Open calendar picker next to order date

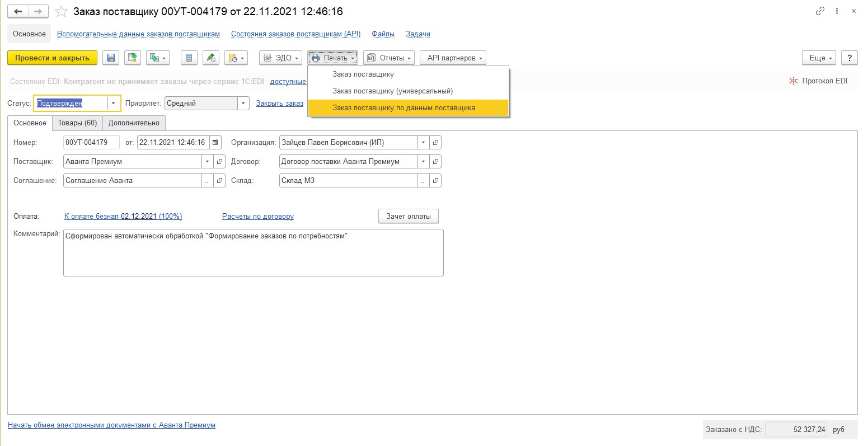pyautogui.click(x=216, y=143)
